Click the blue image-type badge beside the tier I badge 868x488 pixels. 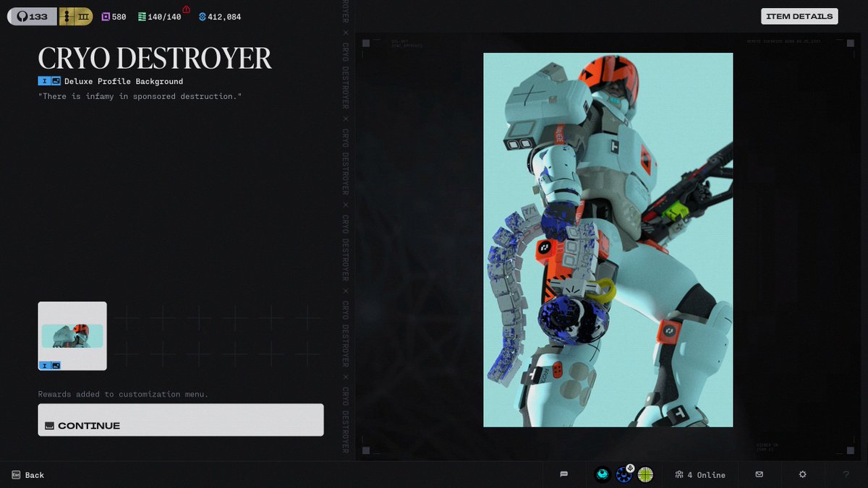[x=56, y=81]
